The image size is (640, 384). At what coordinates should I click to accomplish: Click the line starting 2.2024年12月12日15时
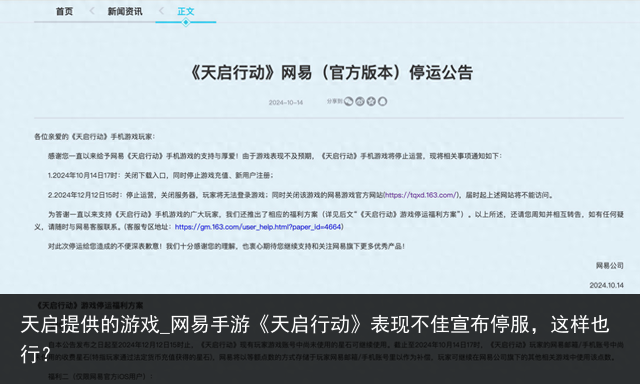tap(301, 195)
